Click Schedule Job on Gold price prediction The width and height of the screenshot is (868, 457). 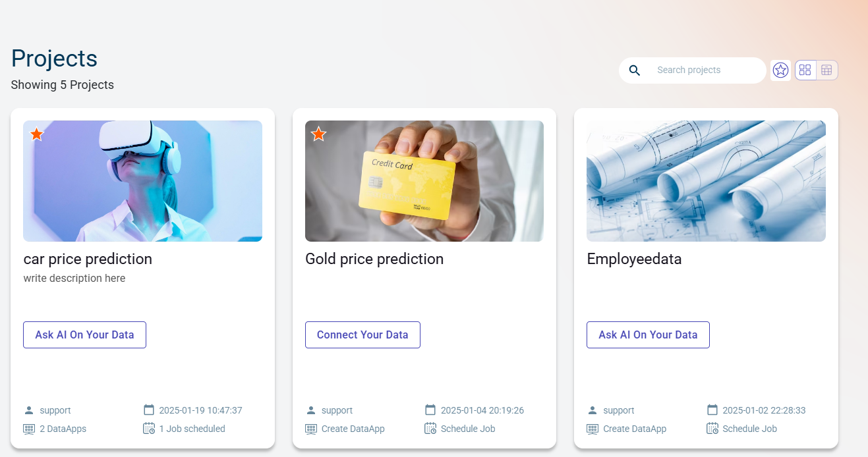[468, 429]
